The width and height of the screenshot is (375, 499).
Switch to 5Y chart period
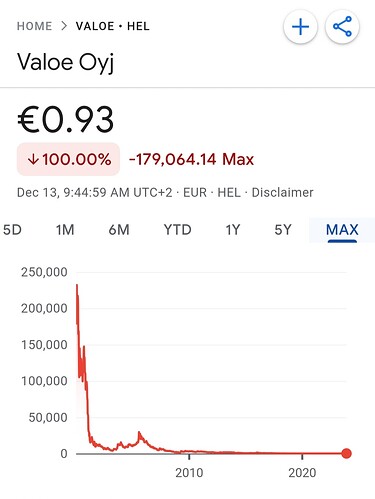(283, 230)
